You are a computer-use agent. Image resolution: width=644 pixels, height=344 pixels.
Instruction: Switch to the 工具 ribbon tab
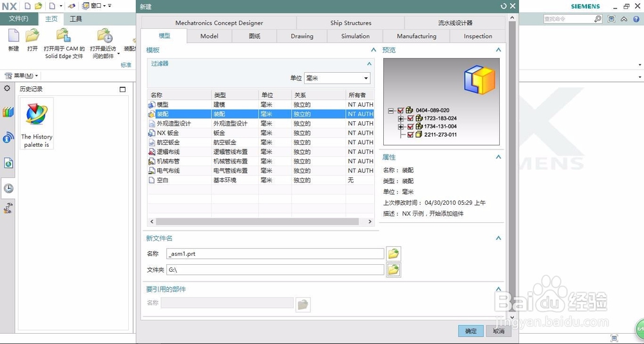pyautogui.click(x=75, y=19)
